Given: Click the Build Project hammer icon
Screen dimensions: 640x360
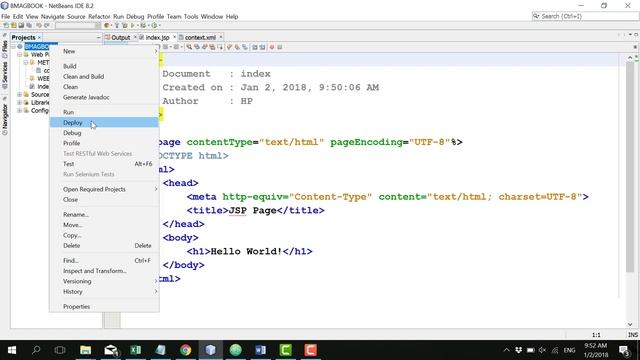Looking at the screenshot, I should [x=117, y=25].
